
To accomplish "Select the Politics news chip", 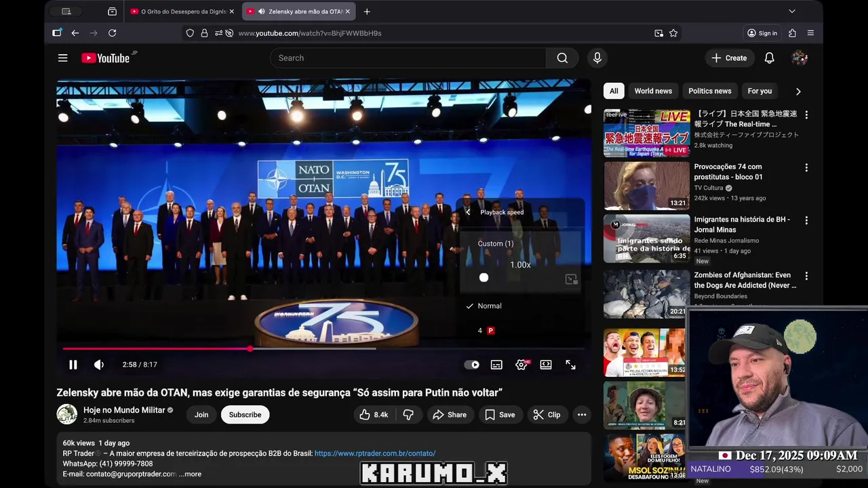I will click(x=710, y=91).
